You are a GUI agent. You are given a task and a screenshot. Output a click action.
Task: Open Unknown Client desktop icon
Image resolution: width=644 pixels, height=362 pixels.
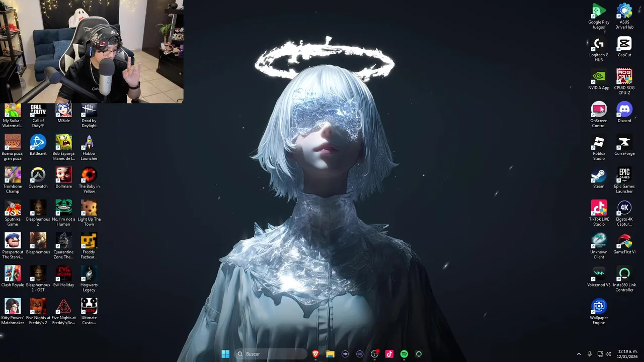tap(599, 246)
